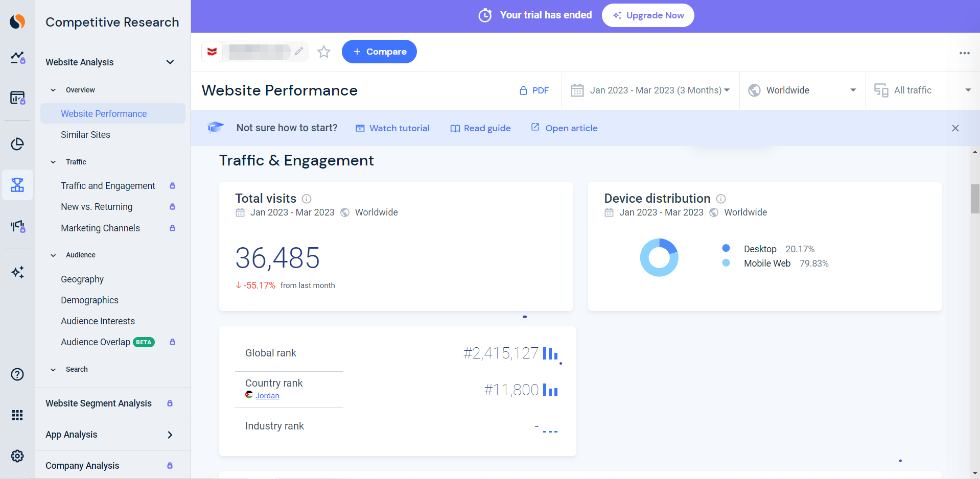
Task: Open the All traffic dropdown
Action: (x=922, y=90)
